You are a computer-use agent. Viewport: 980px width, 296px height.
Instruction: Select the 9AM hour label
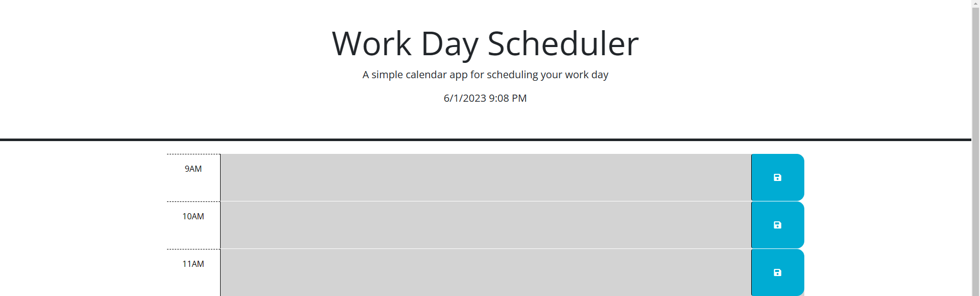pos(193,169)
